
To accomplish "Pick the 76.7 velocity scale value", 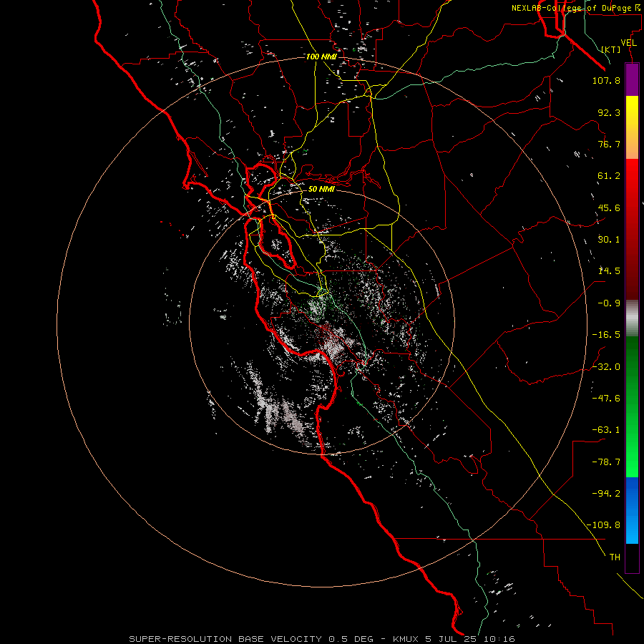I will 609,144.
